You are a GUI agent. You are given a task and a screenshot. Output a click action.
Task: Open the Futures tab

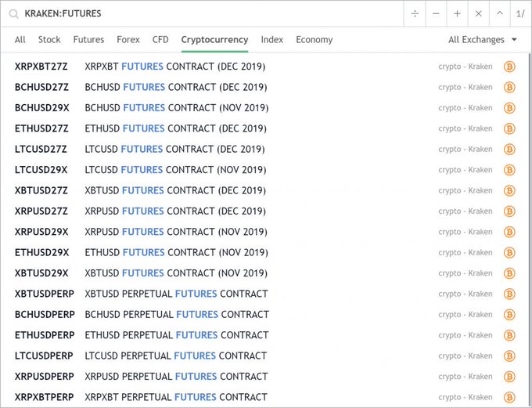(x=88, y=40)
